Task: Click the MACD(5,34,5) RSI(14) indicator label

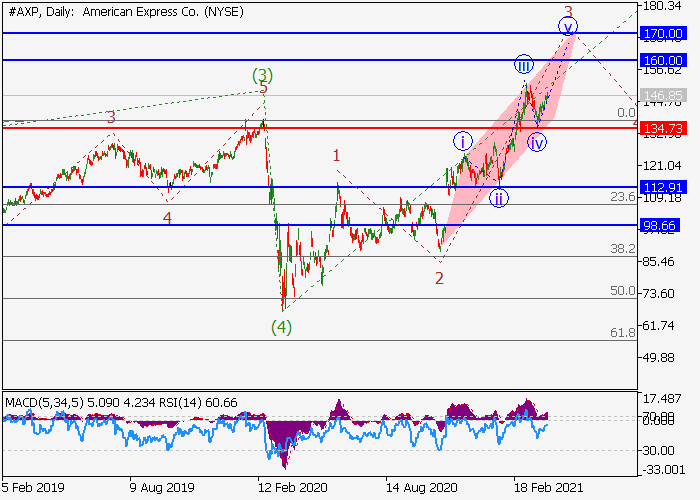Action: tap(121, 403)
